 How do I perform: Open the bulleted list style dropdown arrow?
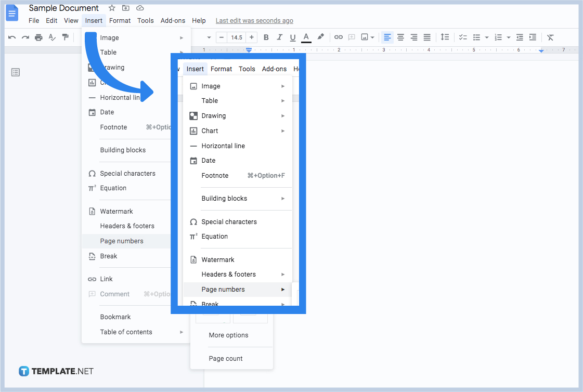[x=486, y=37]
